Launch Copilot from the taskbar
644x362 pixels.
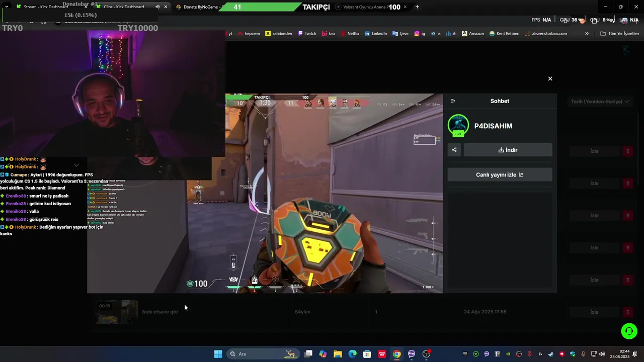[323, 354]
